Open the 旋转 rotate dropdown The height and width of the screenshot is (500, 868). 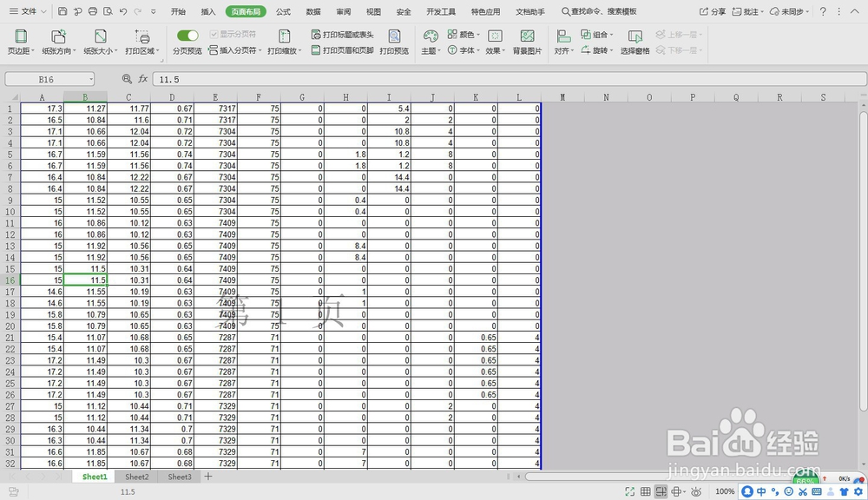pos(597,50)
